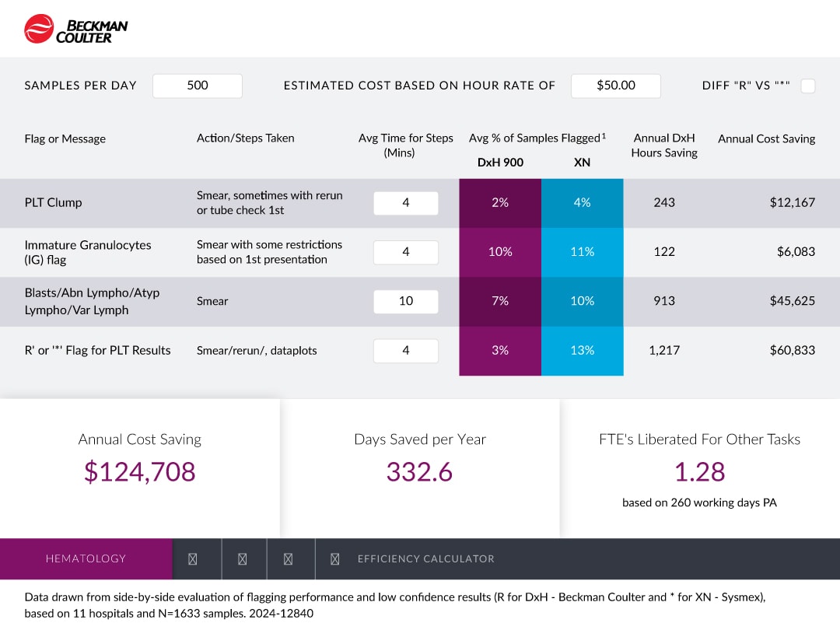Click the Days Saved per Year card
This screenshot has height=630, width=840.
[420, 467]
